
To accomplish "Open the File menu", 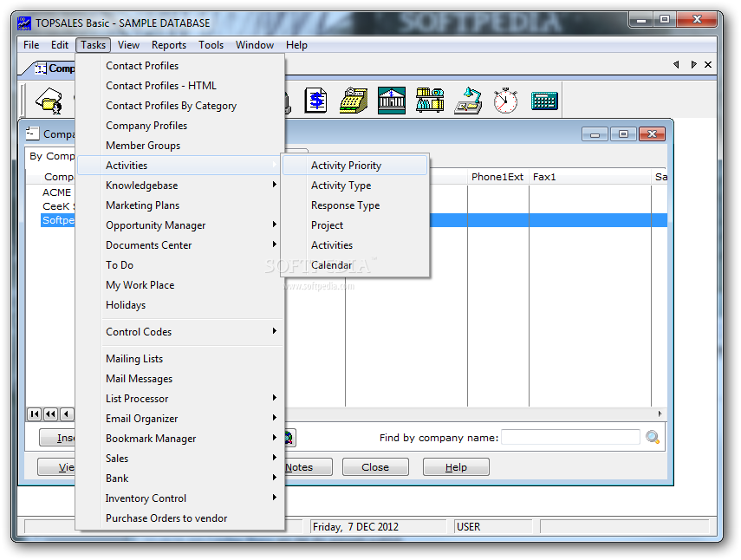I will click(31, 45).
